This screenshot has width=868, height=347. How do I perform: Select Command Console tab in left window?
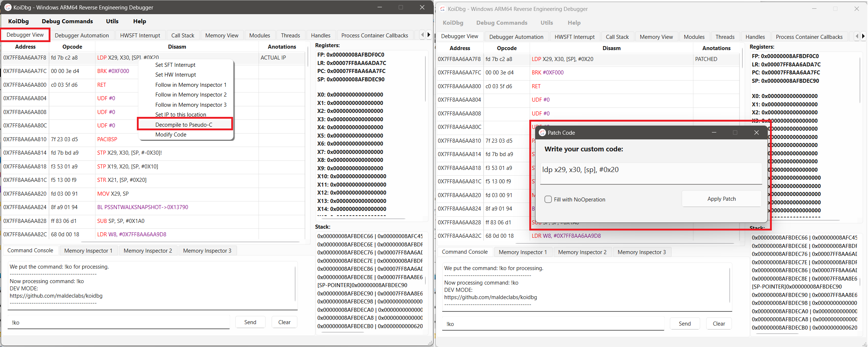[x=30, y=250]
